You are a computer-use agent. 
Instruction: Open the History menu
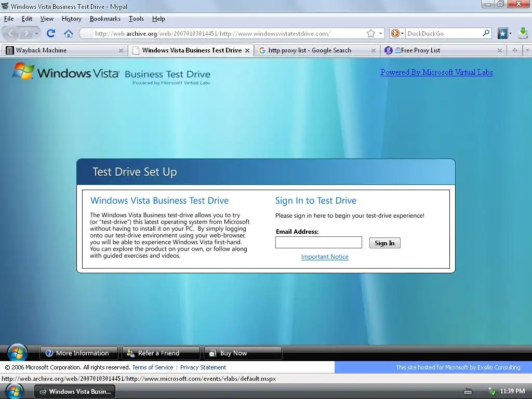tap(71, 19)
